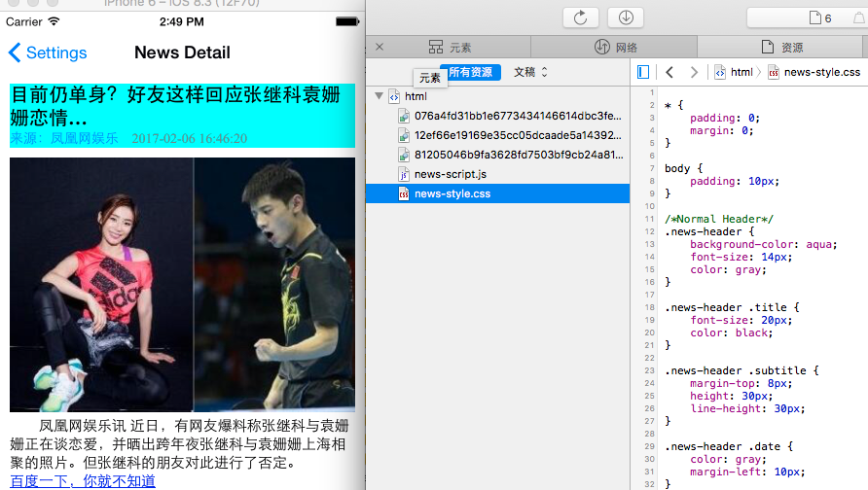This screenshot has width=868, height=490.
Task: Open the 百度一下 hyperlink in news page
Action: tap(83, 480)
